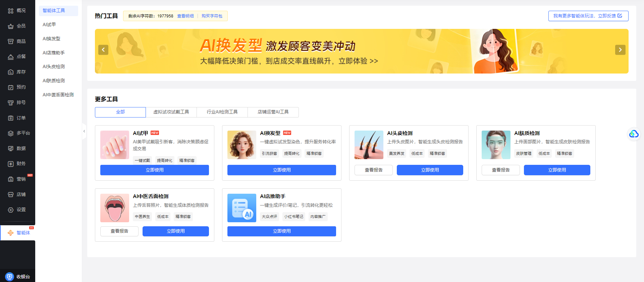
Task: Open the 收银台 cashier icon
Action: 10,277
